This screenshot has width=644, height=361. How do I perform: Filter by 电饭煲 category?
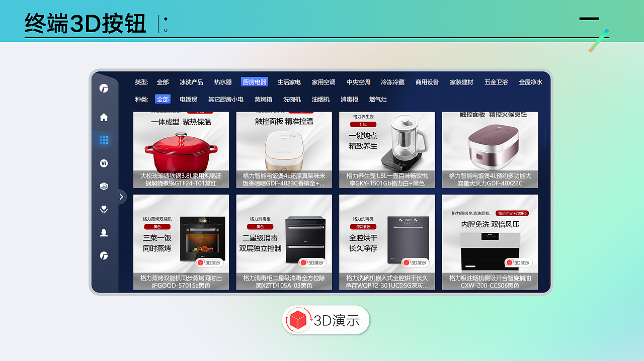(x=188, y=99)
